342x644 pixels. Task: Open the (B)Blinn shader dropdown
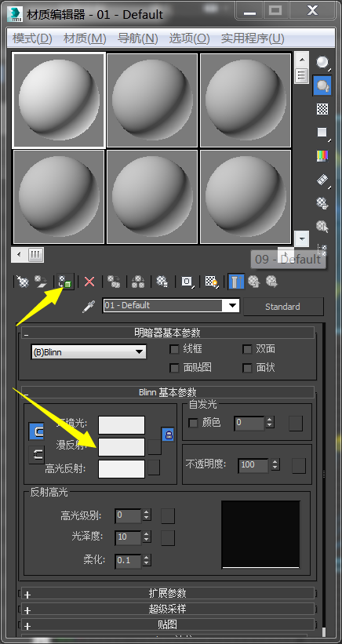pyautogui.click(x=89, y=352)
